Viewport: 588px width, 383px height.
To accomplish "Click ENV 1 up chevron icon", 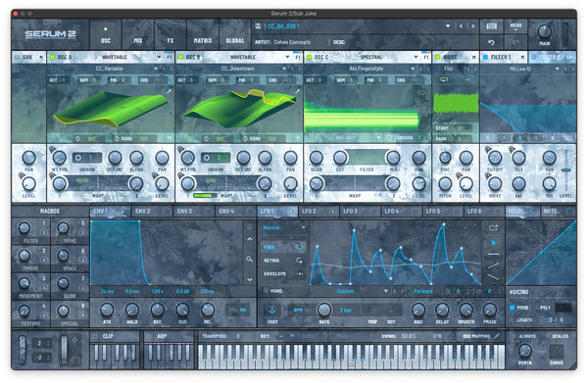I will (x=249, y=239).
